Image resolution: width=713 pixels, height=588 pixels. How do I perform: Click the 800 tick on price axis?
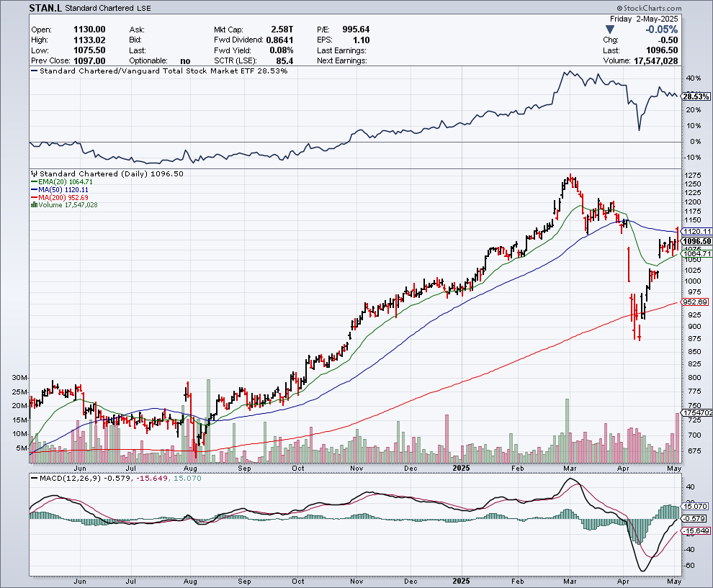[x=694, y=377]
